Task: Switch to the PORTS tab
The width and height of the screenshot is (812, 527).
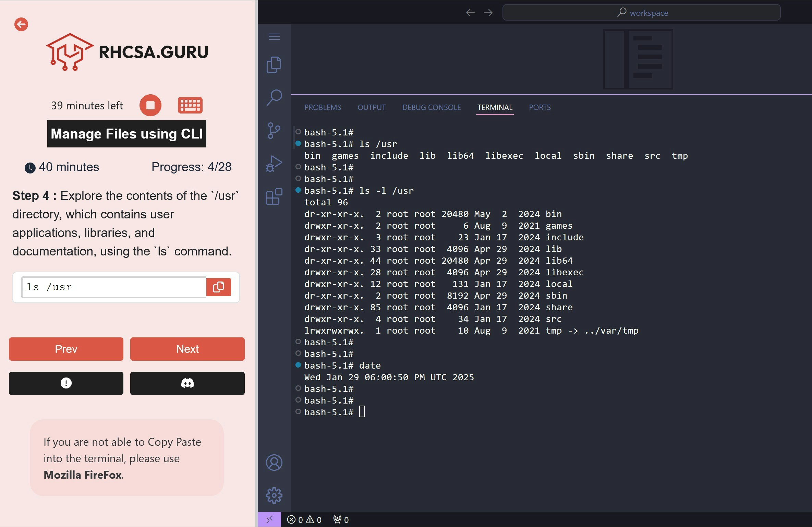Action: tap(540, 107)
